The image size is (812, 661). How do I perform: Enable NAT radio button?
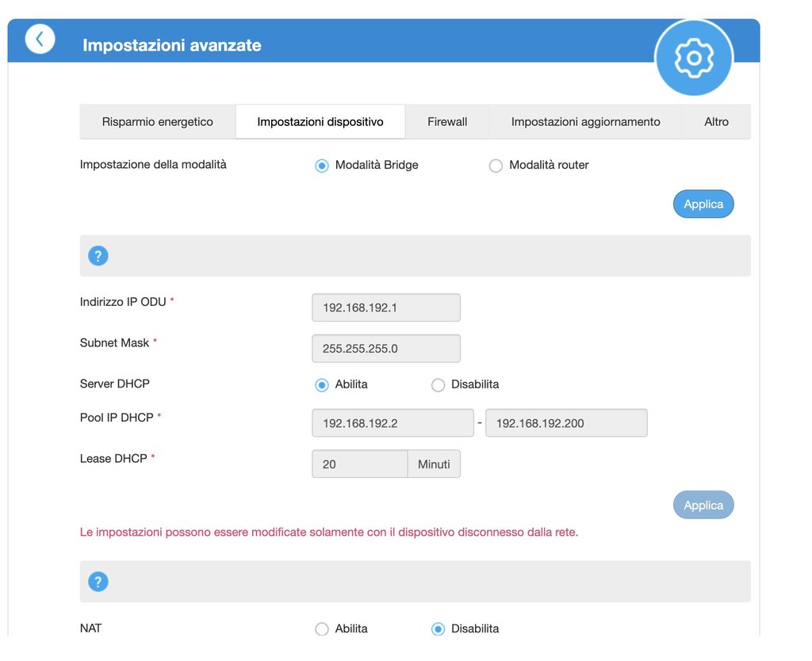click(x=322, y=629)
